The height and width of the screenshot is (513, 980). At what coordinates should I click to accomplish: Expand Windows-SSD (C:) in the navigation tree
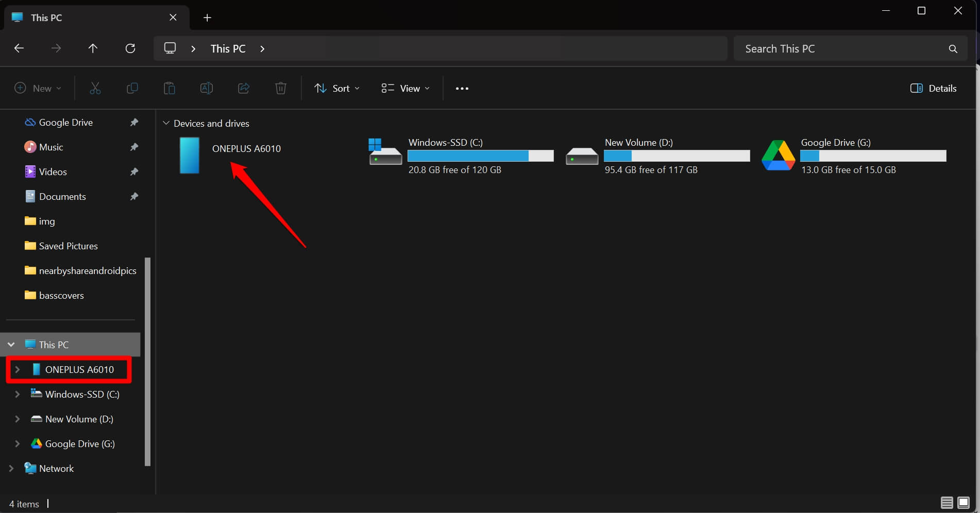tap(18, 394)
